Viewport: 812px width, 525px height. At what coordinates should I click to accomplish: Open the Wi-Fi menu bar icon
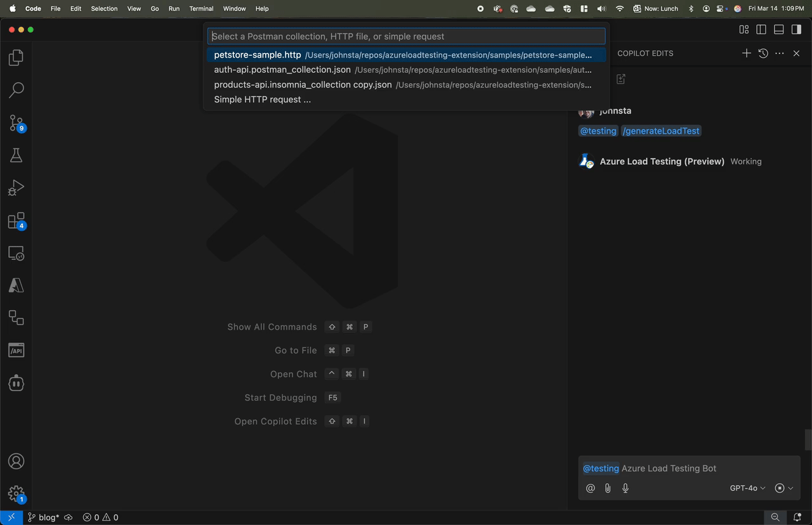point(620,9)
